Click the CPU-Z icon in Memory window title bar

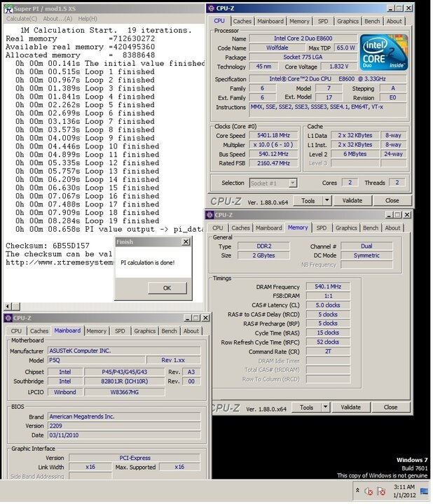point(209,215)
